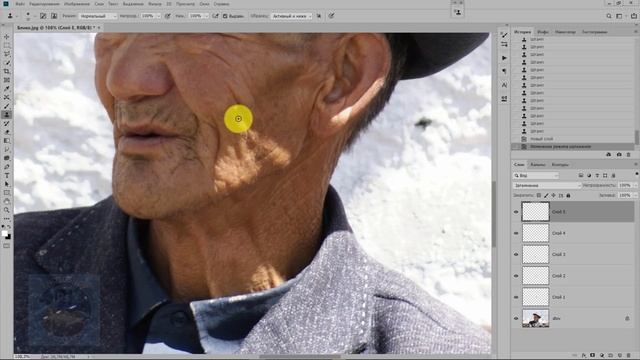Select the Clone Stamp tool in the toolbox
The image size is (640, 360).
tap(7, 115)
